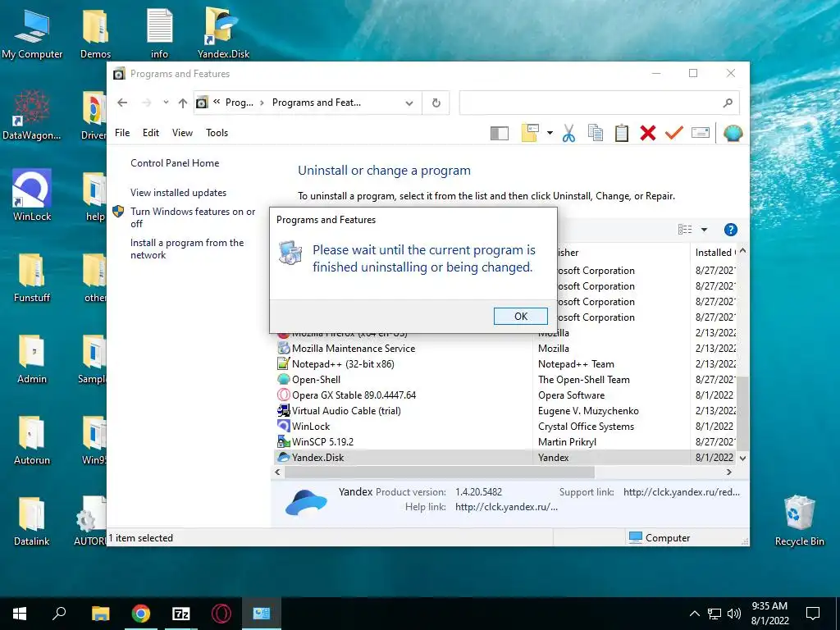Open the File menu

[x=122, y=133]
